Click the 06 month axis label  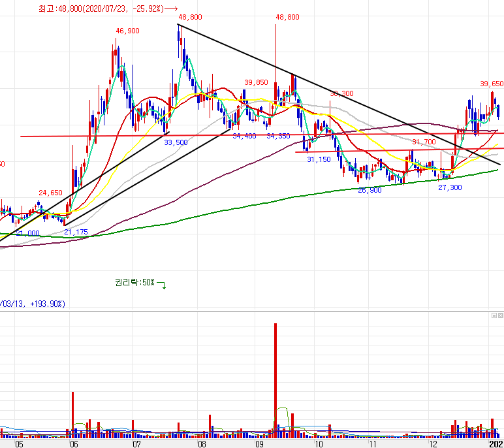click(74, 444)
